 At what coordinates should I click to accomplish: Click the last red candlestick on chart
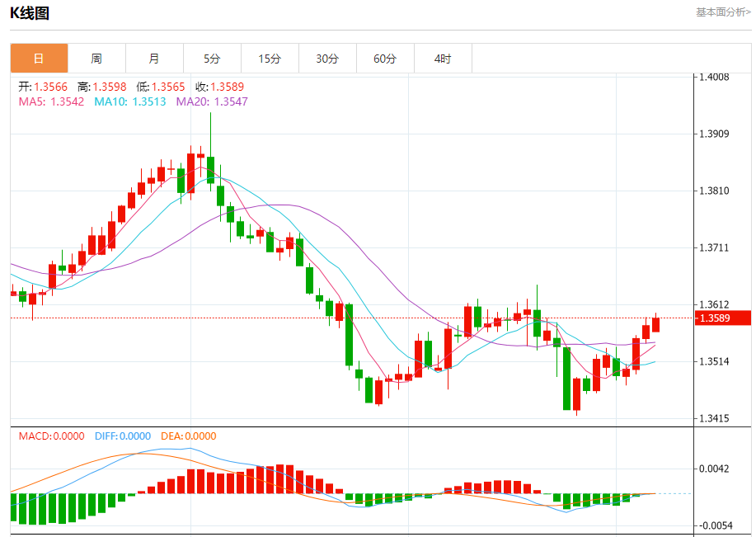tap(656, 324)
